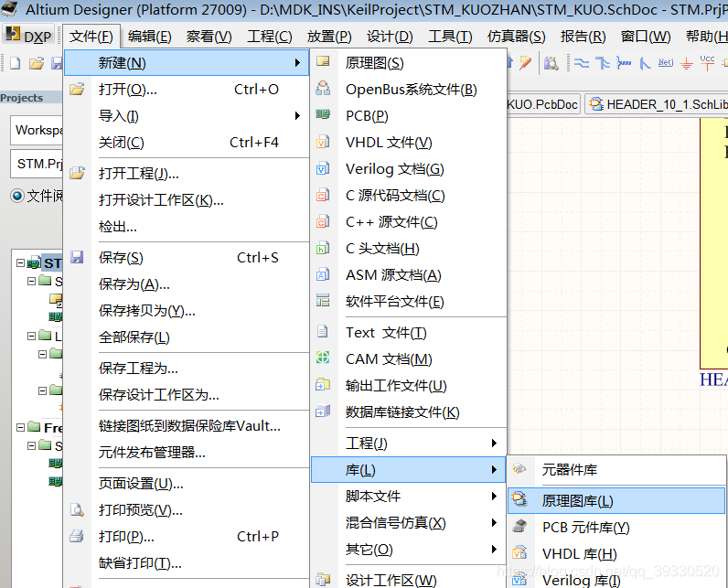Open the 报告(R) menu
Viewport: 728px width, 588px height.
(x=583, y=37)
